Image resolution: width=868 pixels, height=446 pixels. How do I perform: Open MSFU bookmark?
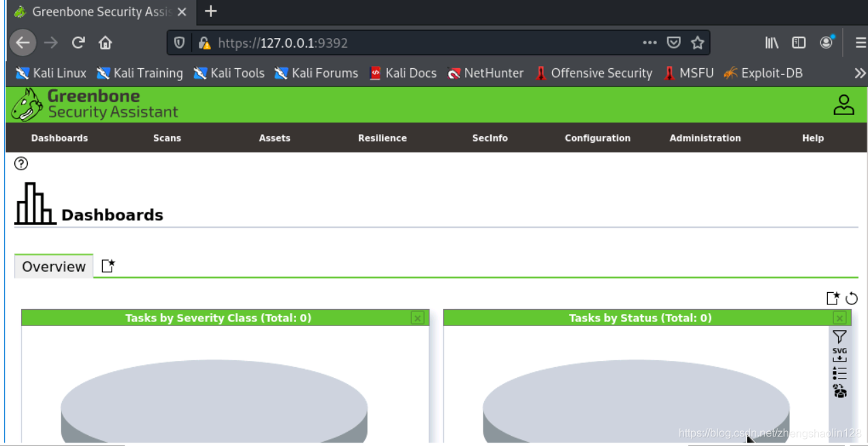(689, 73)
